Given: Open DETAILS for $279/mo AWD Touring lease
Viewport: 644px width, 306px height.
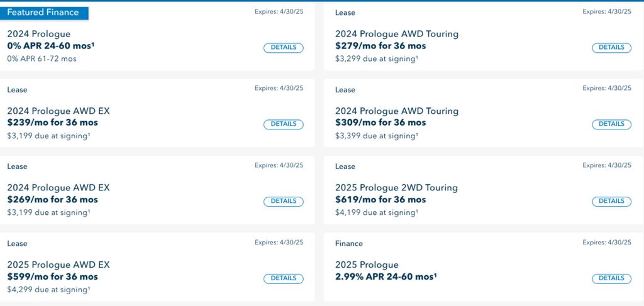Looking at the screenshot, I should (611, 48).
